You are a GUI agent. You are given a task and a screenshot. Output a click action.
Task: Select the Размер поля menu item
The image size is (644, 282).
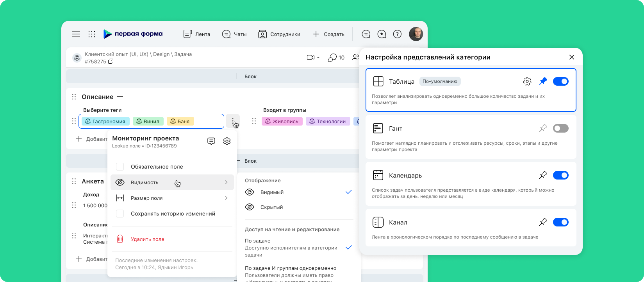pyautogui.click(x=172, y=198)
